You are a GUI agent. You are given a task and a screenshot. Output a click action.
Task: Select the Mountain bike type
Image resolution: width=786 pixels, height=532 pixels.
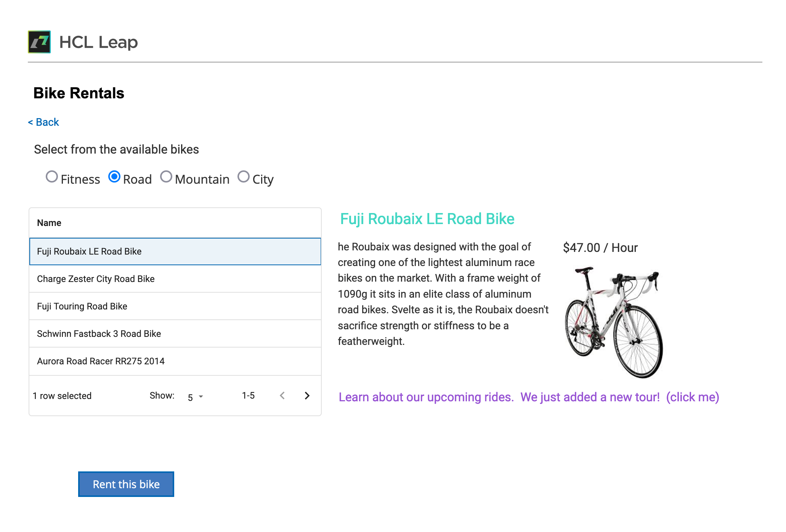tap(166, 177)
